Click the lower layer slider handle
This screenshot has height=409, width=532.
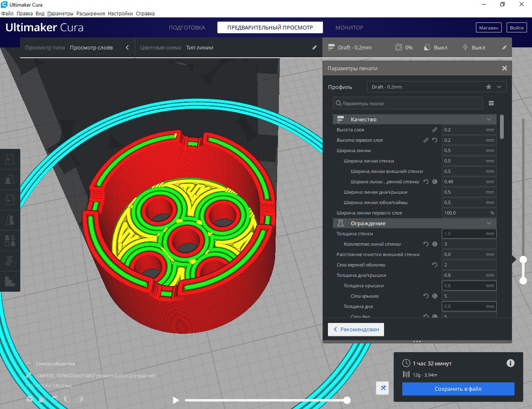[x=523, y=281]
